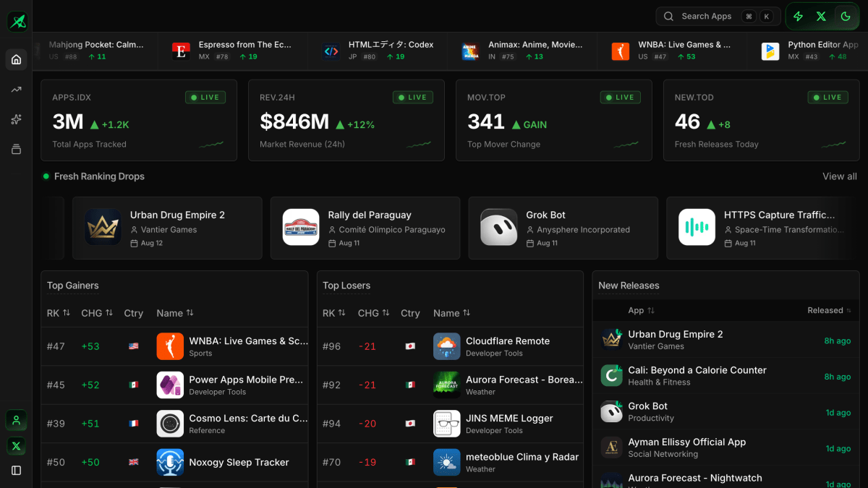The width and height of the screenshot is (868, 488).
Task: Open HTML Codex editor ticker icon
Action: coord(331,51)
